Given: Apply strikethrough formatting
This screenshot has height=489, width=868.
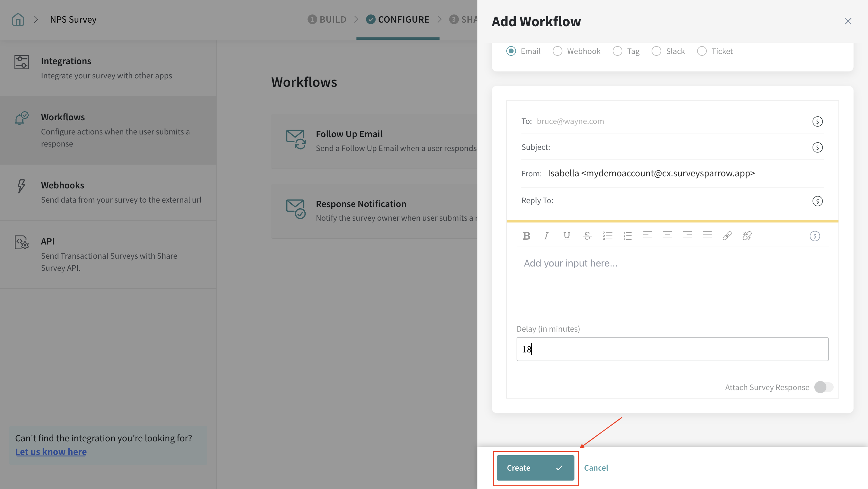Looking at the screenshot, I should click(587, 236).
